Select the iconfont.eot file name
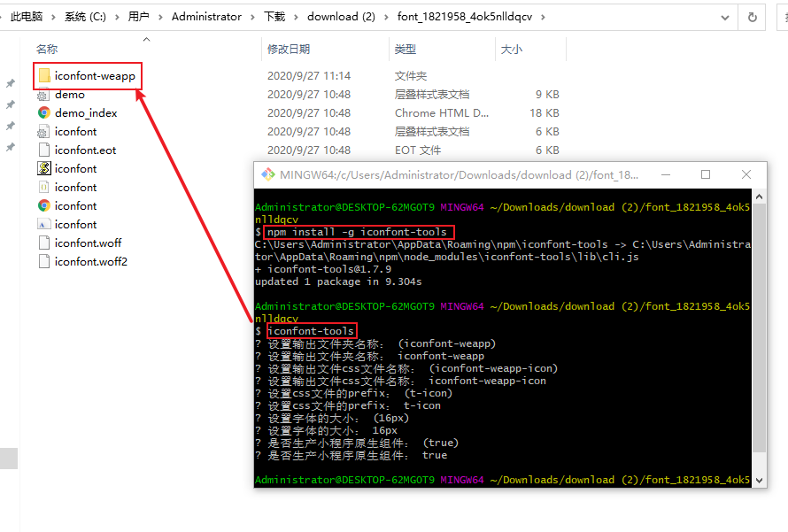 85,150
